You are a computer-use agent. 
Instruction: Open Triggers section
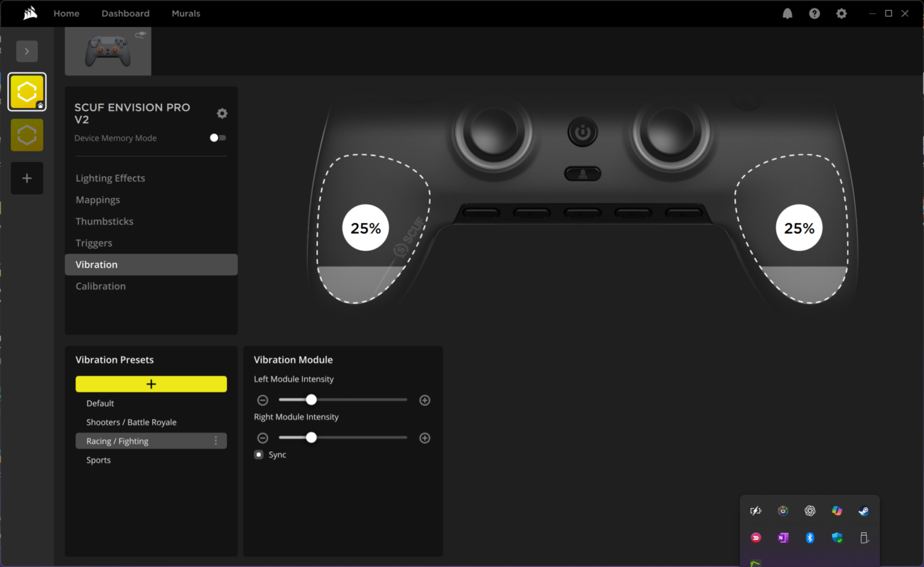pos(94,243)
